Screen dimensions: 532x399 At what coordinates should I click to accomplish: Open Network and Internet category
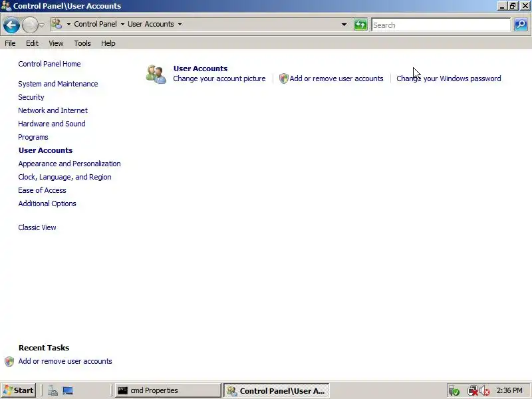click(53, 110)
